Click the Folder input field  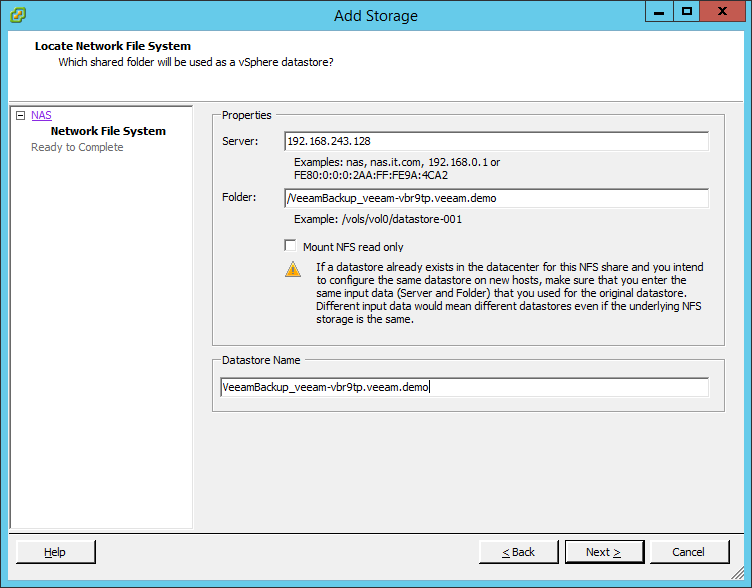coord(496,198)
